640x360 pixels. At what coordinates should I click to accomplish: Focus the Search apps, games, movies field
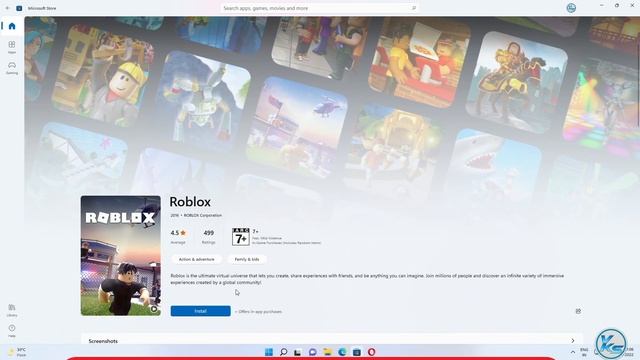[319, 8]
